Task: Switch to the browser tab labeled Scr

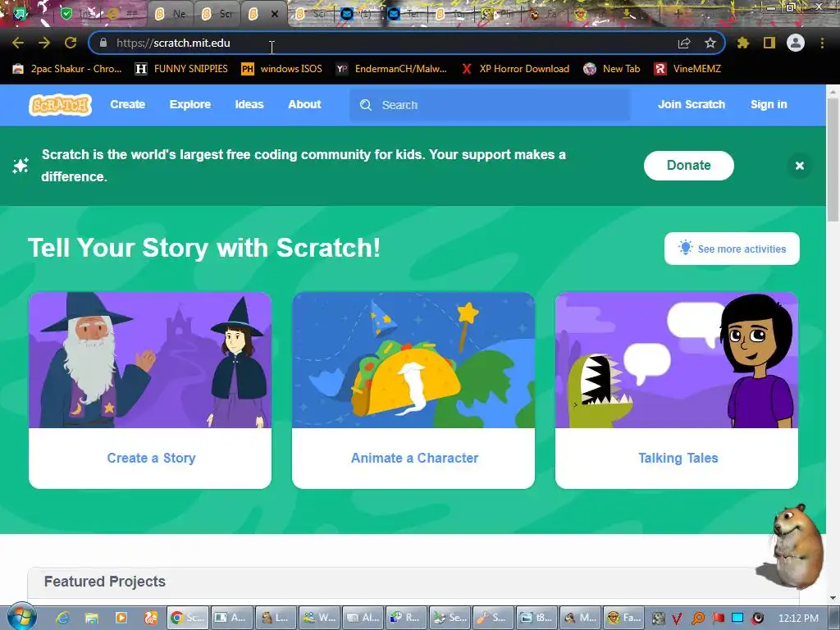Action: [217, 14]
